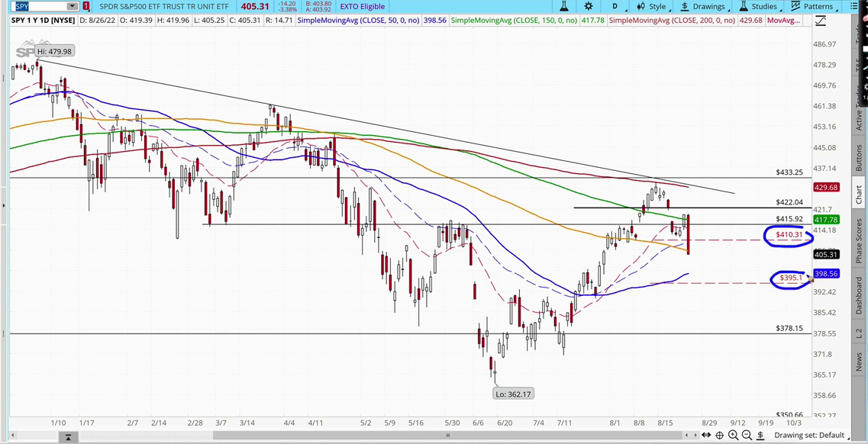Click SimpleMovingAvg (CLOSE, 200, 0, no) study label
Viewport: 868px width, 444px height.
[672, 21]
